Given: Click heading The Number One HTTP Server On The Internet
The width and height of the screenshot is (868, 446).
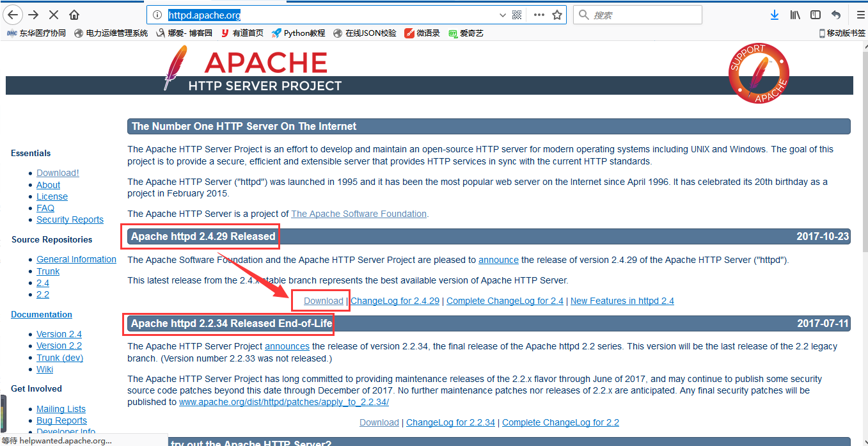Looking at the screenshot, I should pyautogui.click(x=244, y=126).
